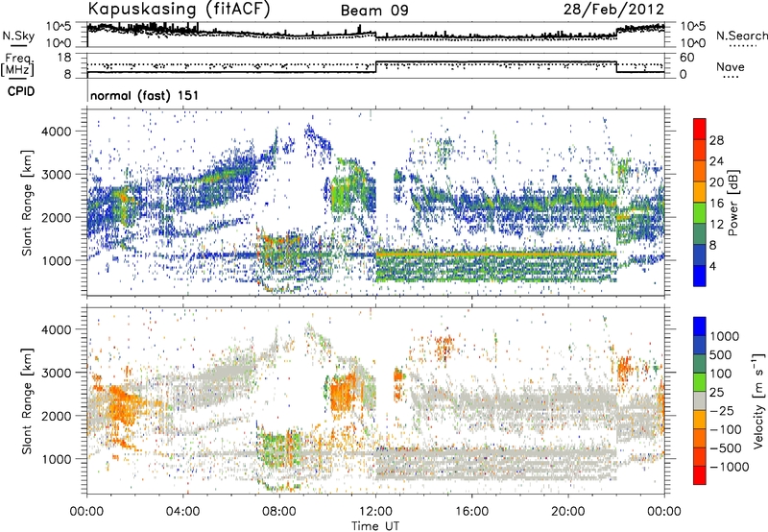Click Power bar orange segment between 20 and 24

[x=700, y=171]
